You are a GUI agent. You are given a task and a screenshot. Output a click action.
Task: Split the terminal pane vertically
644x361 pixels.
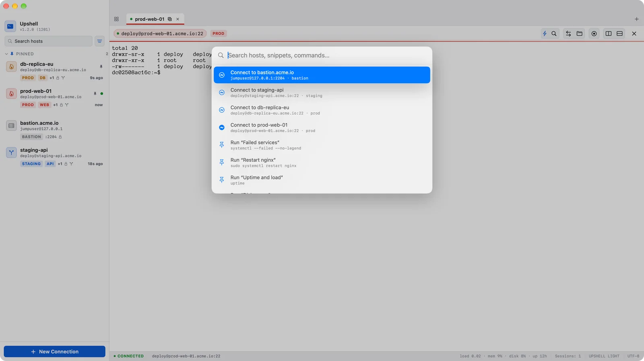pyautogui.click(x=609, y=34)
